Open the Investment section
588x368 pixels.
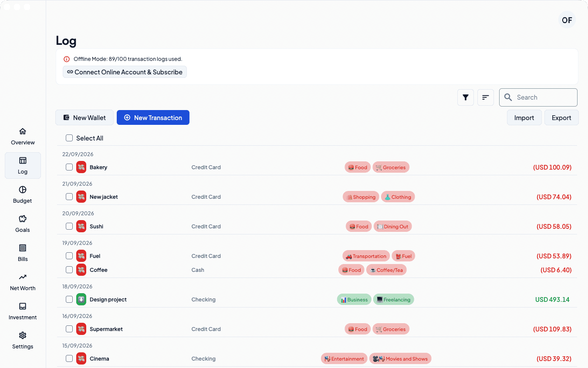[x=23, y=311]
